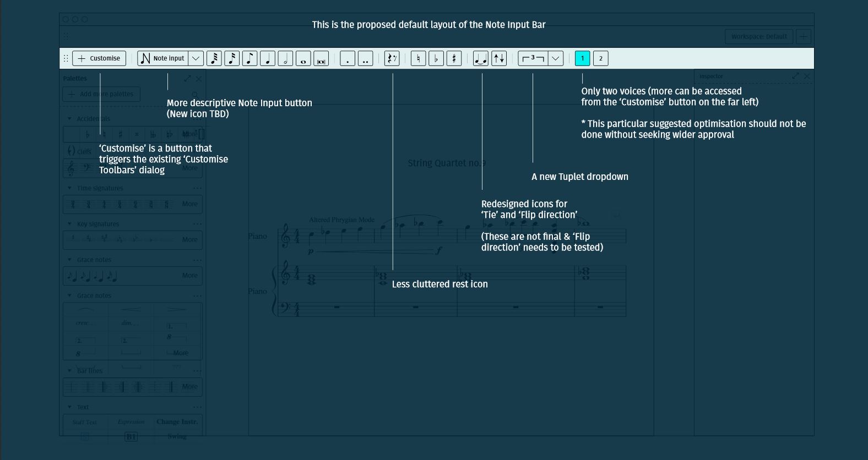Open the Text palette ellipsis menu
This screenshot has width=868, height=460.
[197, 407]
